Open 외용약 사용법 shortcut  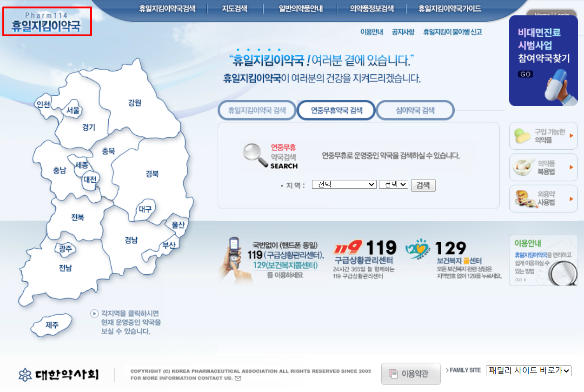click(544, 199)
